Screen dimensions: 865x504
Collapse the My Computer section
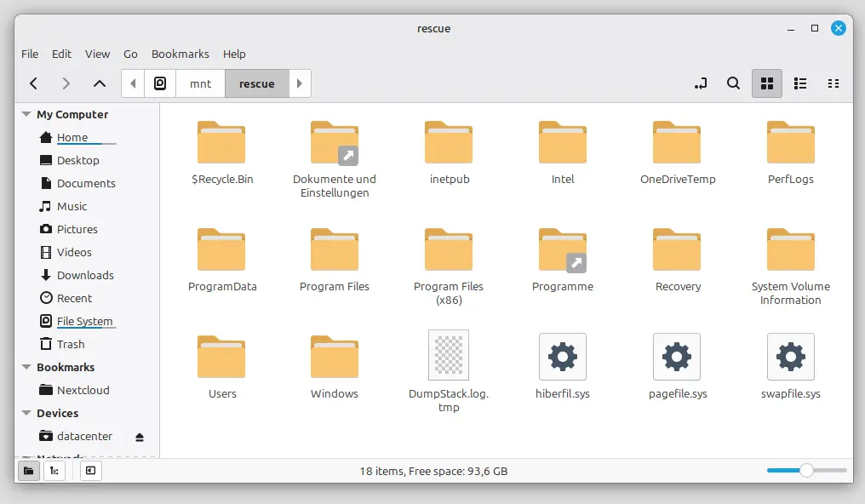(26, 115)
